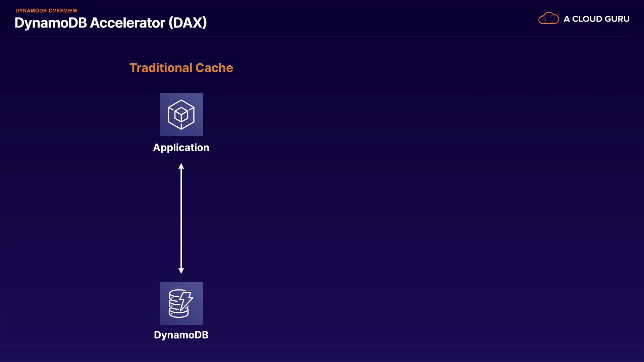Click the word "Accelerator" in slide title
This screenshot has width=644, height=362.
coord(127,23)
